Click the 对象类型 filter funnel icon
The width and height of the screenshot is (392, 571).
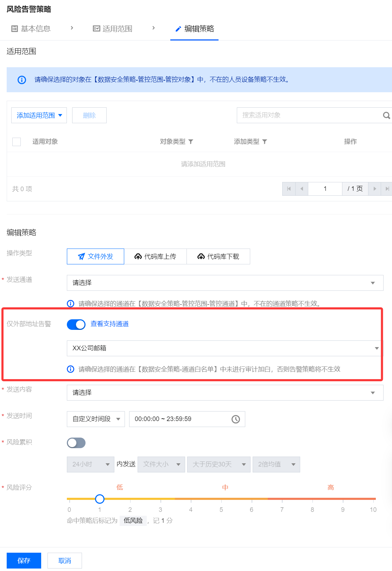(x=191, y=142)
